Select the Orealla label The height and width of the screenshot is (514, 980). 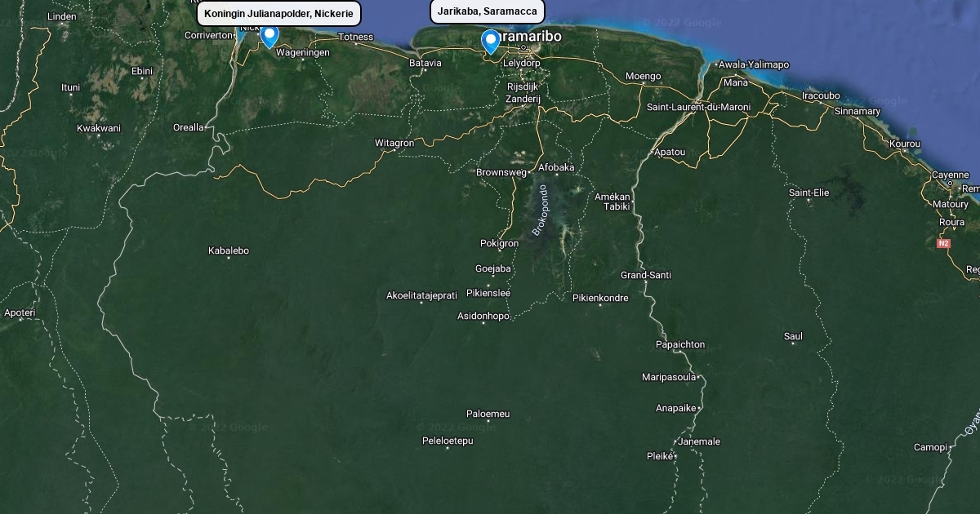click(x=189, y=127)
